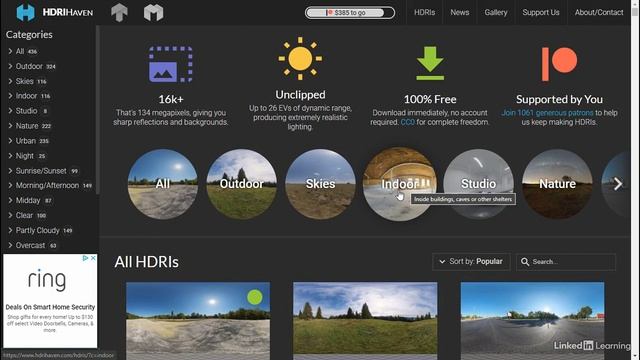Open the HDRIs menu item
The image size is (640, 360).
[424, 12]
